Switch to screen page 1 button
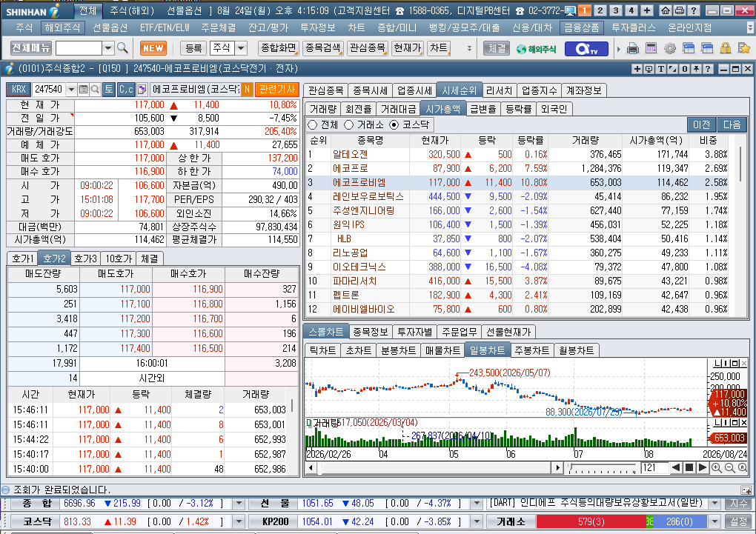756x534 pixels. [584, 10]
